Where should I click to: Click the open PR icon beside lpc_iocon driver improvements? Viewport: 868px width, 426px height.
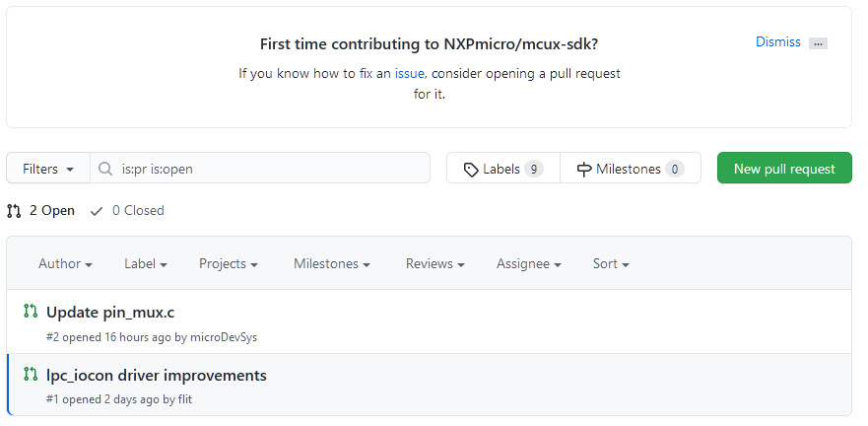31,375
